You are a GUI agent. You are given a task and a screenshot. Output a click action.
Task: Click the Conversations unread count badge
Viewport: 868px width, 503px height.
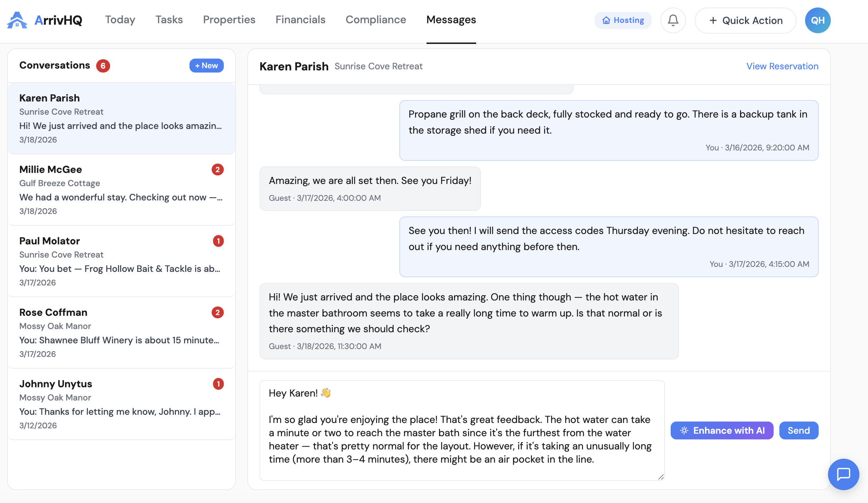tap(103, 66)
